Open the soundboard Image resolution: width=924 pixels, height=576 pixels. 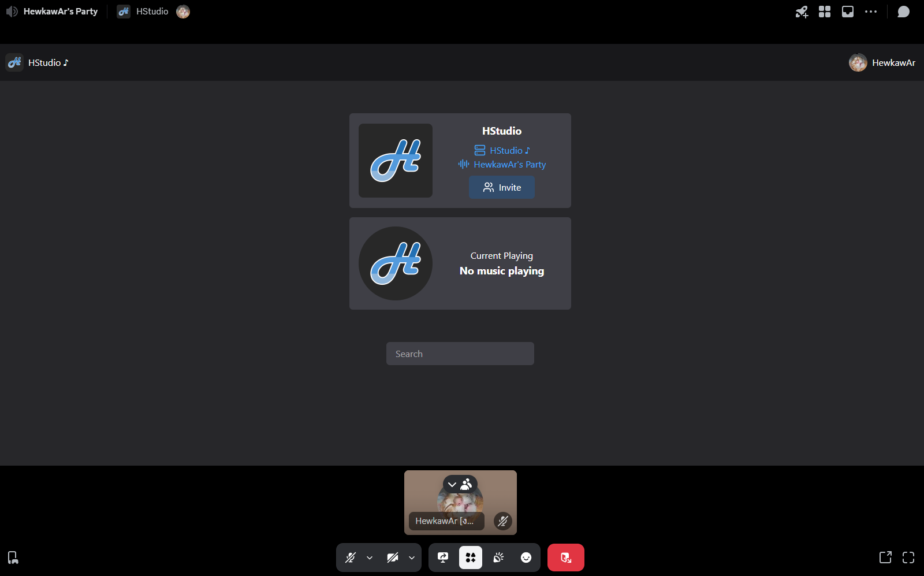(498, 558)
